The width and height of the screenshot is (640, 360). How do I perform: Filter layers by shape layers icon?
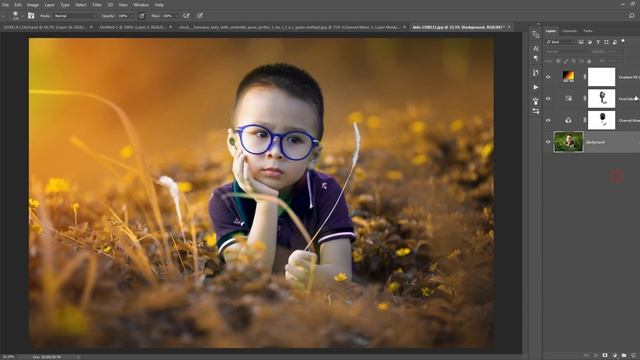click(606, 42)
